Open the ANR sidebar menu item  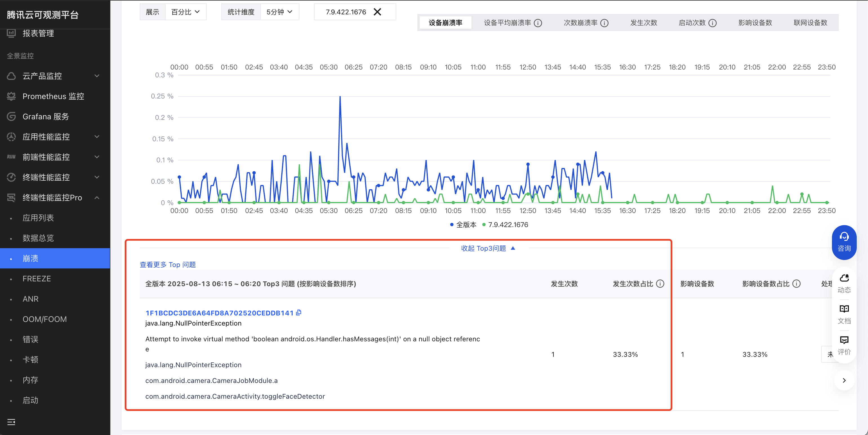[30, 299]
